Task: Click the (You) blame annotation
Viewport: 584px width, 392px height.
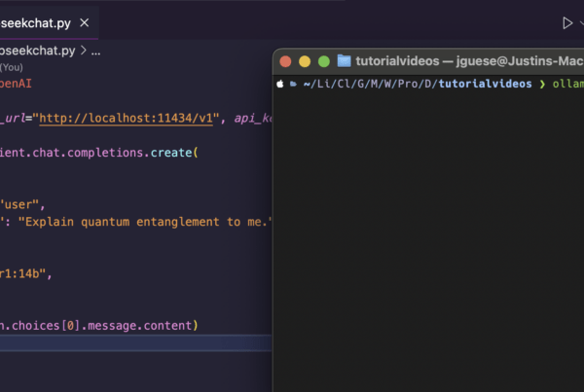Action: click(12, 67)
